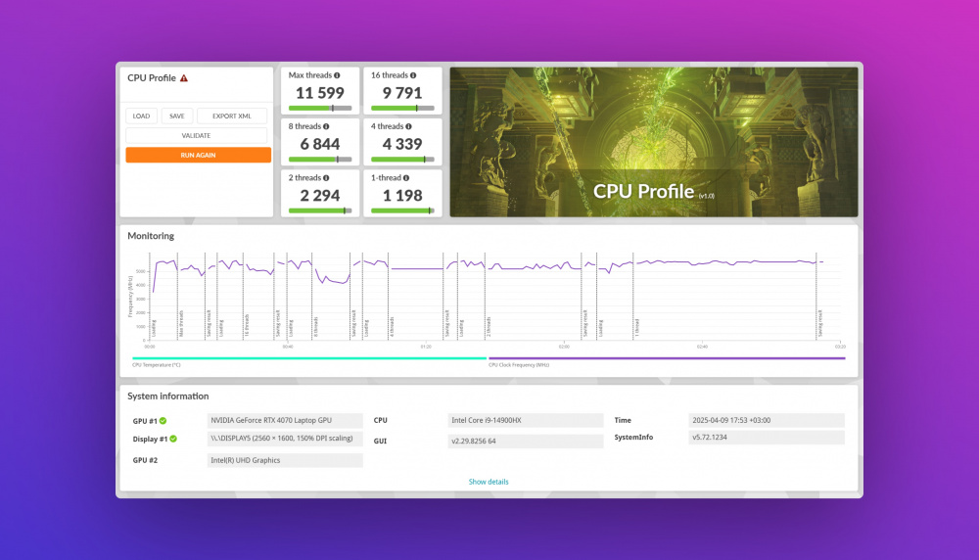
Task: Save the result with SAVE button
Action: click(176, 117)
